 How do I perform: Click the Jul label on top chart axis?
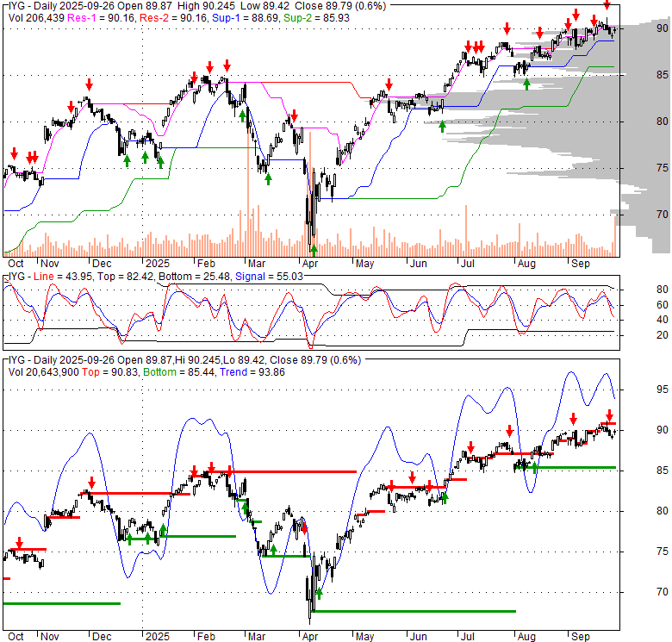click(x=468, y=264)
